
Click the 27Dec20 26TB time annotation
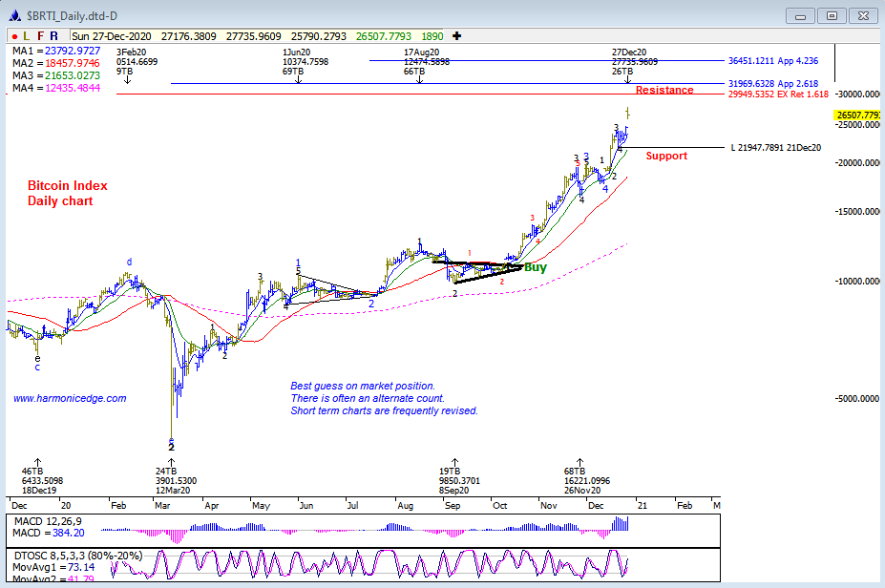(635, 62)
